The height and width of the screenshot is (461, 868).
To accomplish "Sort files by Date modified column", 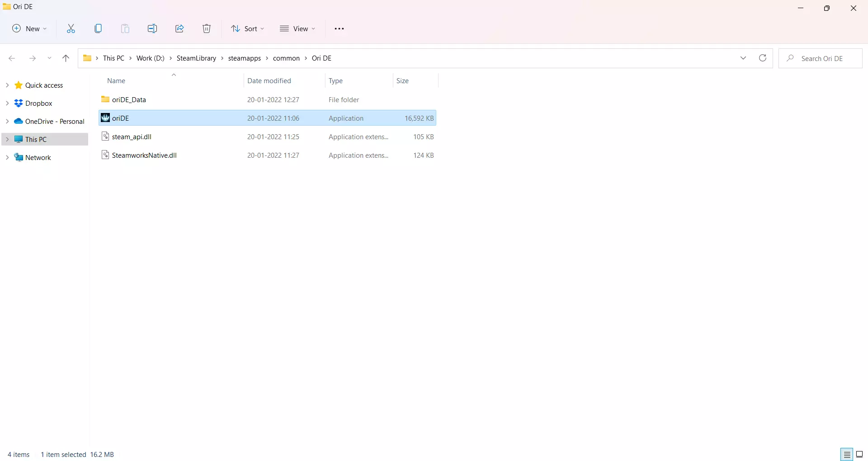I will coord(269,81).
